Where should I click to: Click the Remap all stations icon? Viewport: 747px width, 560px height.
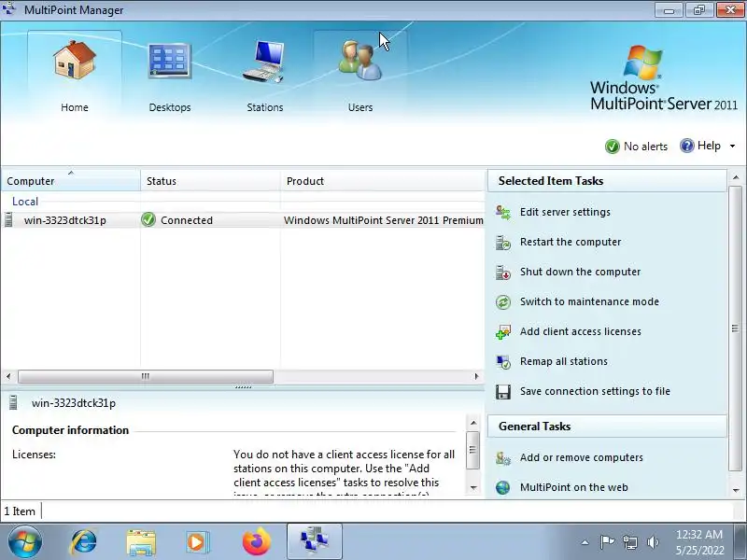(503, 362)
